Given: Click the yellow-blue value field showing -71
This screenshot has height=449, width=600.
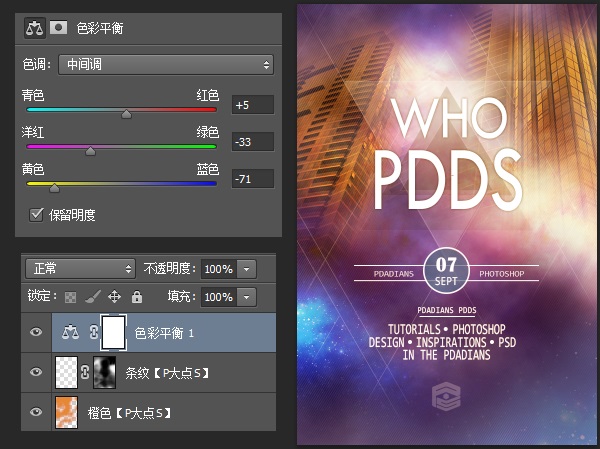Looking at the screenshot, I should tap(253, 179).
